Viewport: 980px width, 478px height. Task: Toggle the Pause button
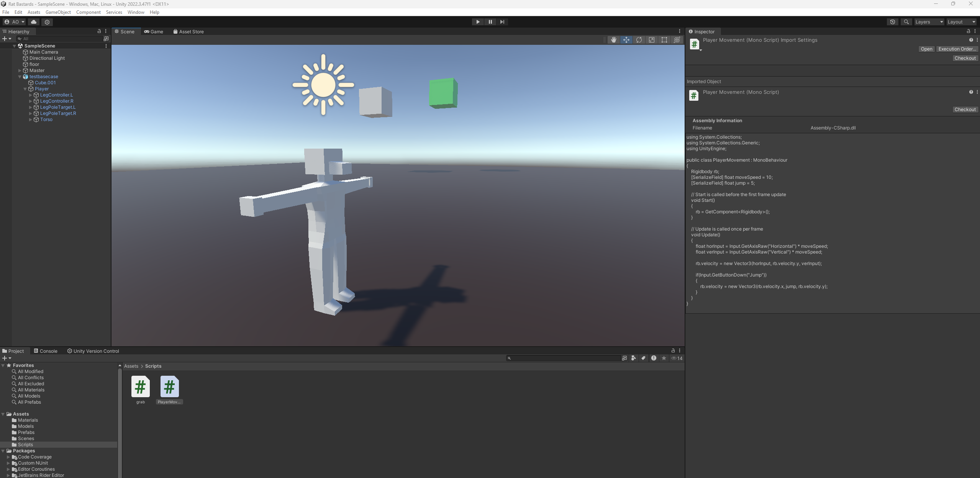pos(490,22)
